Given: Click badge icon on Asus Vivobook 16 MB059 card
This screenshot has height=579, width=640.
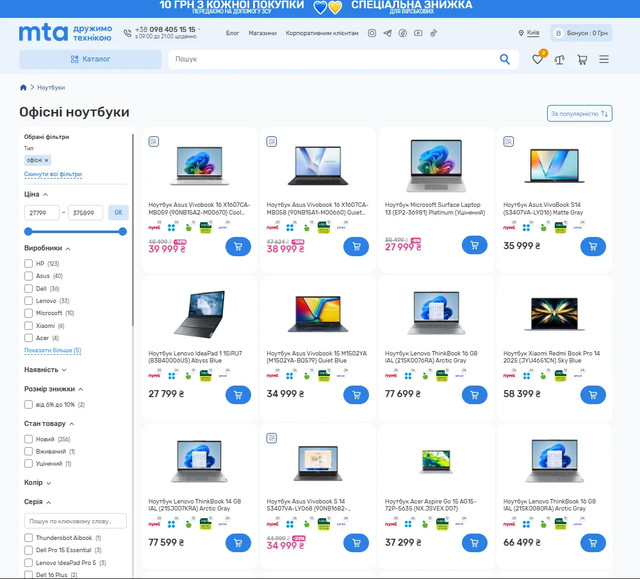Looking at the screenshot, I should [x=153, y=142].
